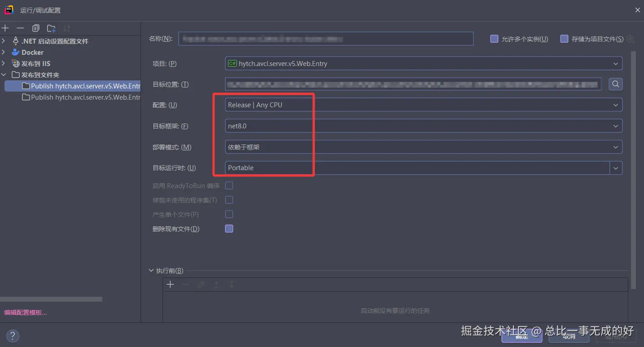Check the 存储为项目文件 option
Viewport: 644px width, 347px height.
tap(564, 39)
